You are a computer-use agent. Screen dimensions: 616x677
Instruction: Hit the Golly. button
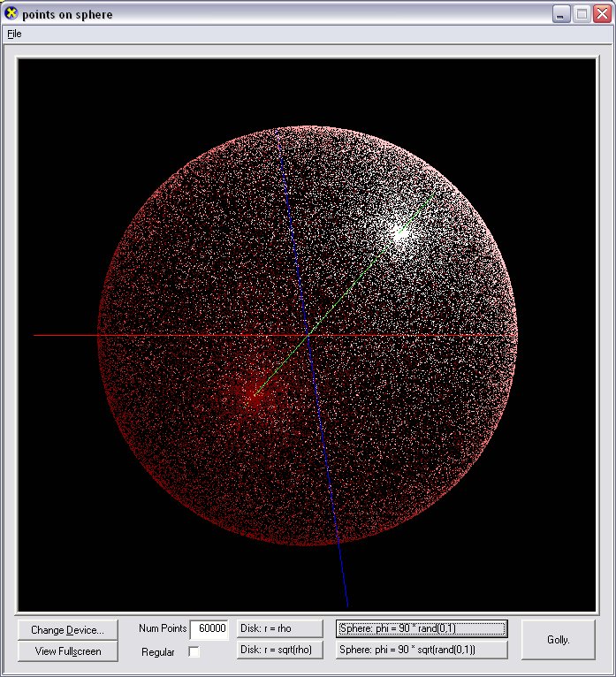tap(558, 639)
